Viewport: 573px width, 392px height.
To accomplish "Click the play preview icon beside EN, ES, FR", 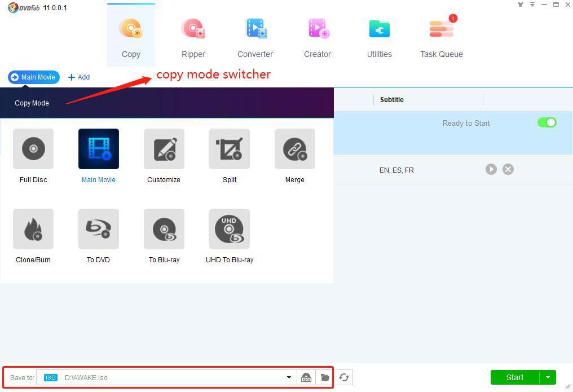I will 491,169.
